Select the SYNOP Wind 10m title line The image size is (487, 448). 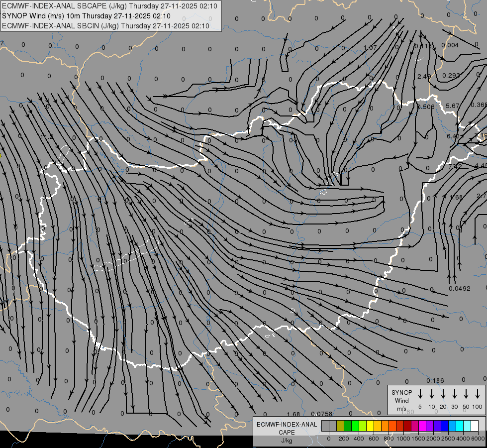(x=87, y=16)
